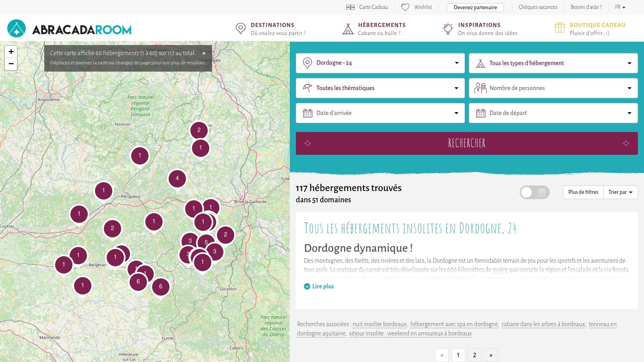Click the Inspirations lightbulb icon
Screen dimensions: 644x362
pyautogui.click(x=448, y=29)
